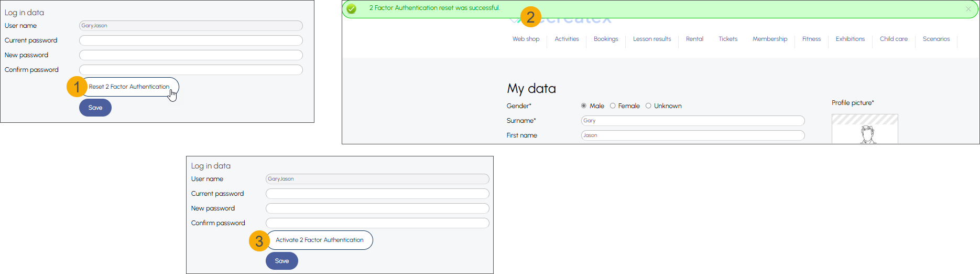The width and height of the screenshot is (980, 274).
Task: Open the Web shop menu
Action: [526, 39]
